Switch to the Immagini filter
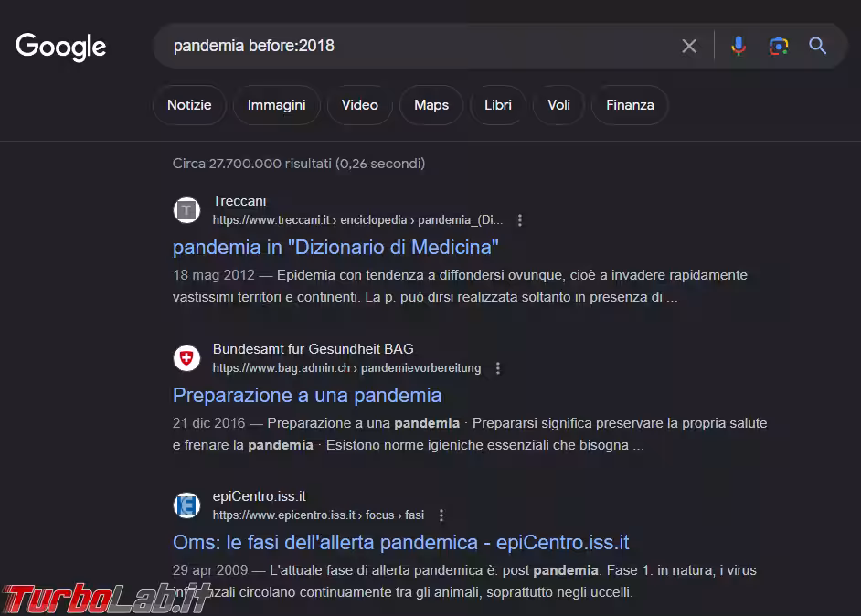 pos(276,105)
